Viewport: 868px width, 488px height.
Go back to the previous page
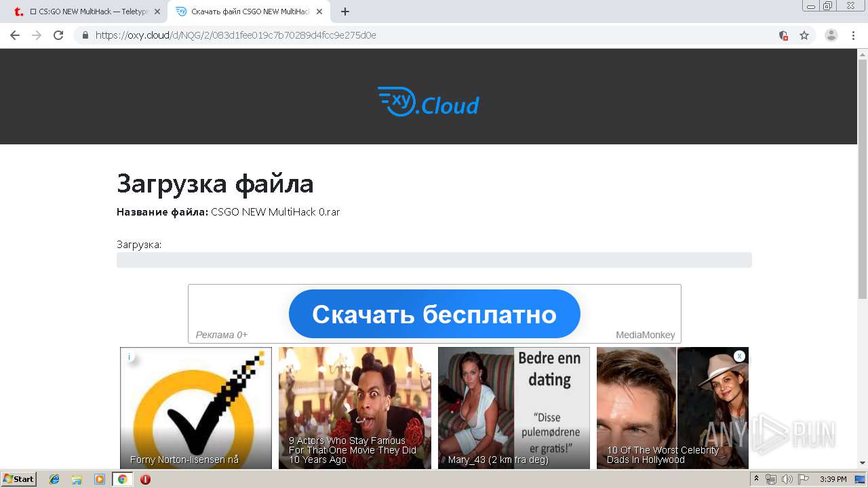pyautogui.click(x=15, y=35)
